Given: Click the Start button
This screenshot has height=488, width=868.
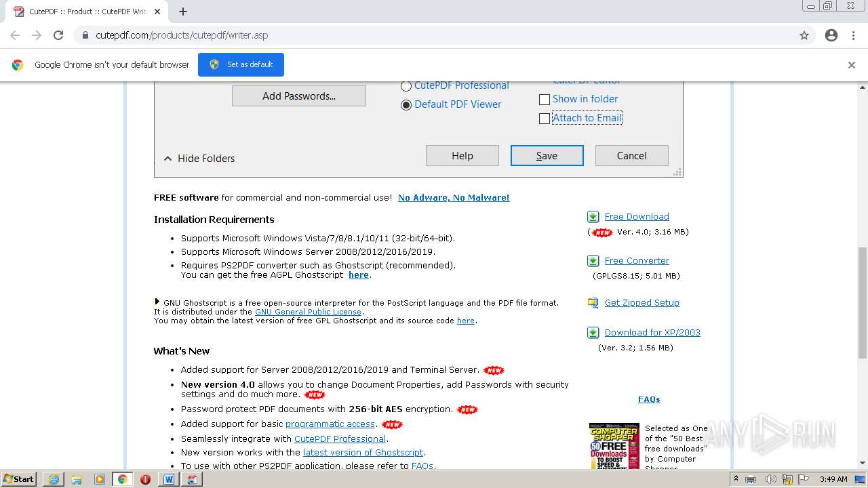Looking at the screenshot, I should pyautogui.click(x=19, y=479).
